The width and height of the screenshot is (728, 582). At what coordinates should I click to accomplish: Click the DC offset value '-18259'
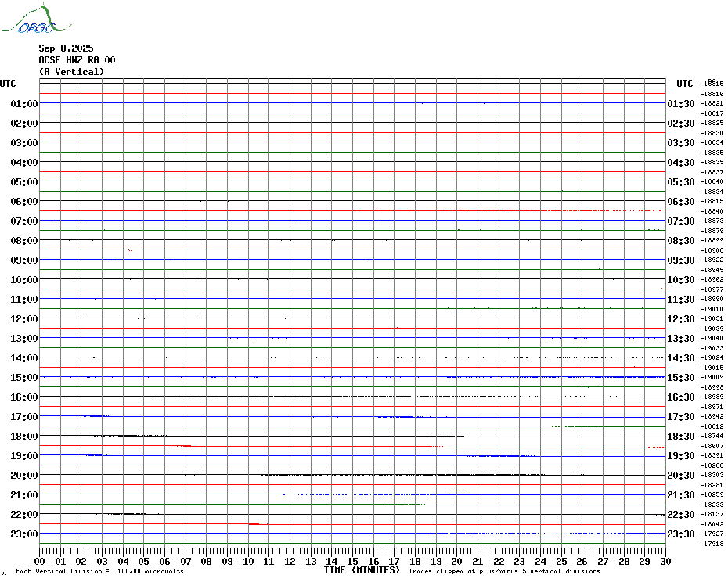pos(712,494)
